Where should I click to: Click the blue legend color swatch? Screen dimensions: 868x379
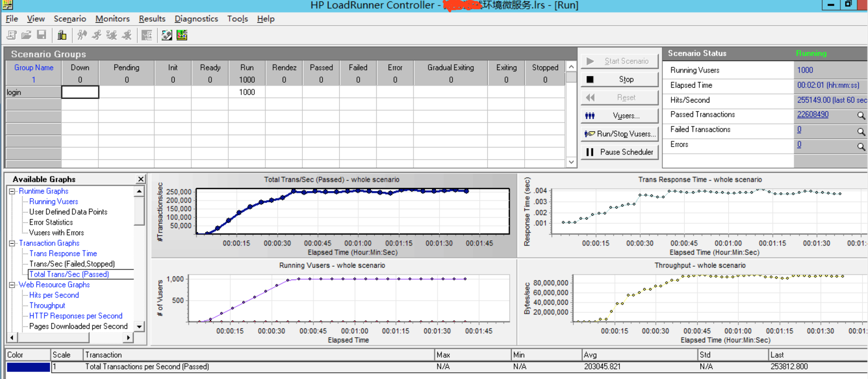tap(28, 367)
